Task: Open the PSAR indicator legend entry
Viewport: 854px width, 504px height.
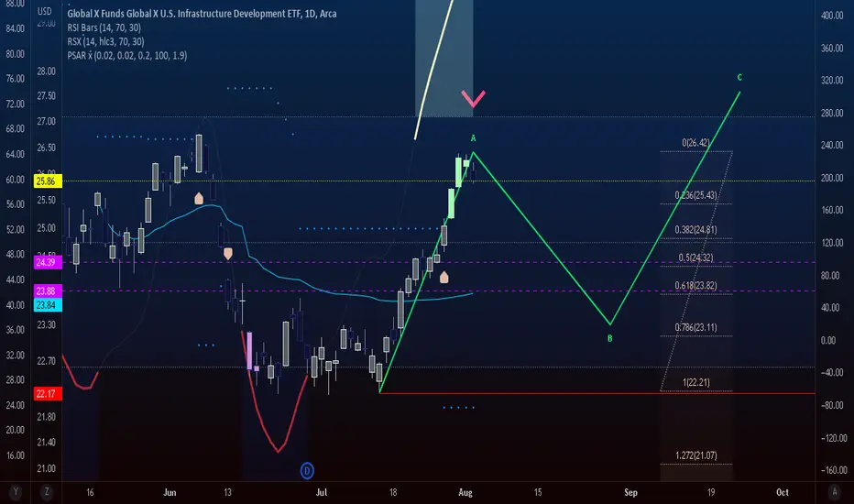Action: [x=126, y=56]
